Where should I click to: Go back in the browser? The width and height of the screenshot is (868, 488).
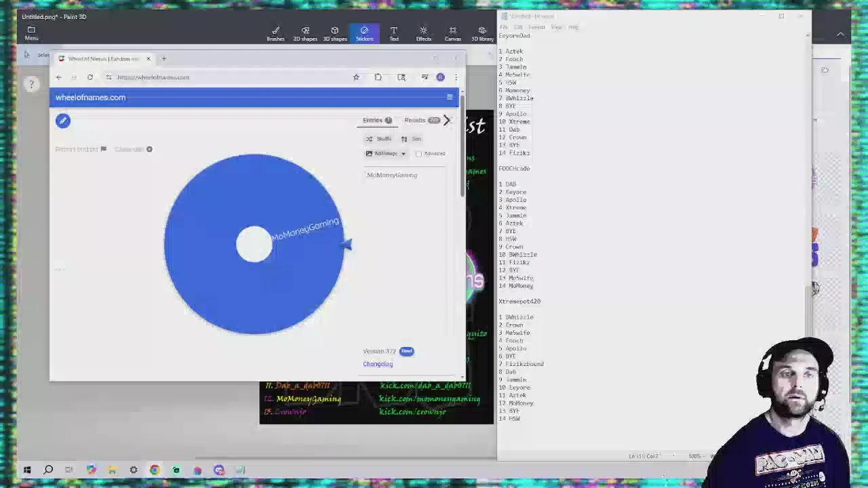click(59, 77)
